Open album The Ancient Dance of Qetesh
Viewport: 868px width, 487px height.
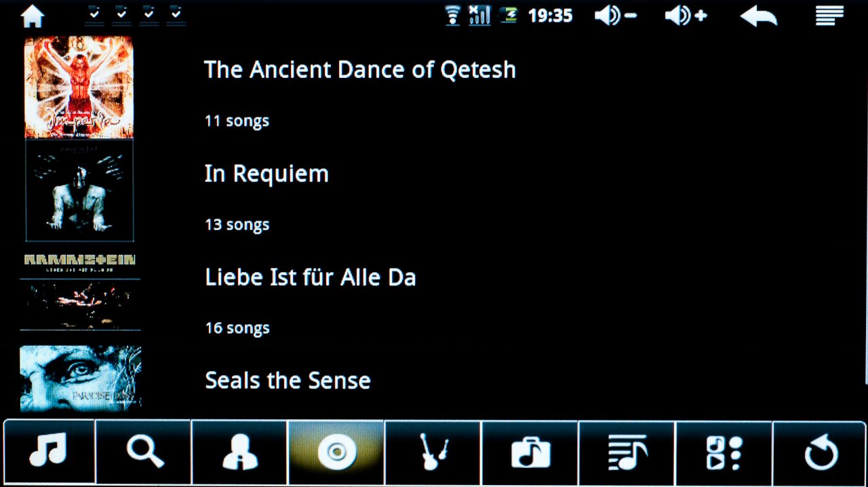pos(359,70)
